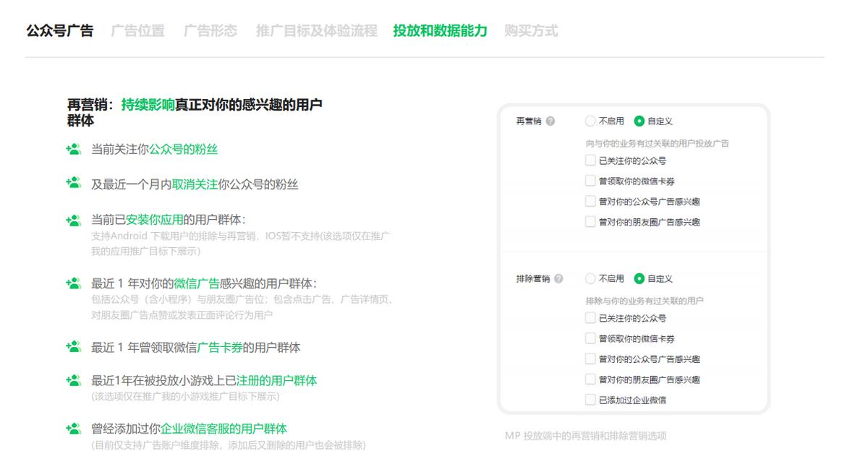Screen dimensions: 868x467
Task: Check 曾领取你的微信卡券 under 再营销
Action: 591,181
